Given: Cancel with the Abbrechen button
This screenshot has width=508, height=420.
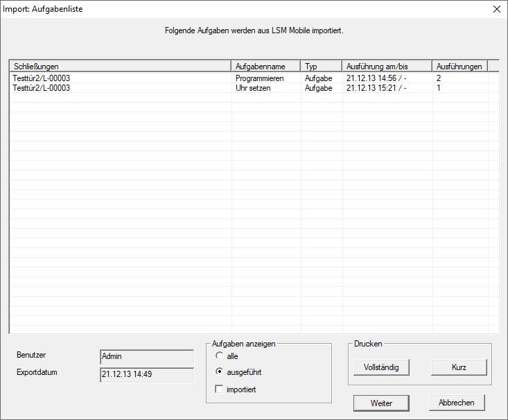Looking at the screenshot, I should [456, 403].
